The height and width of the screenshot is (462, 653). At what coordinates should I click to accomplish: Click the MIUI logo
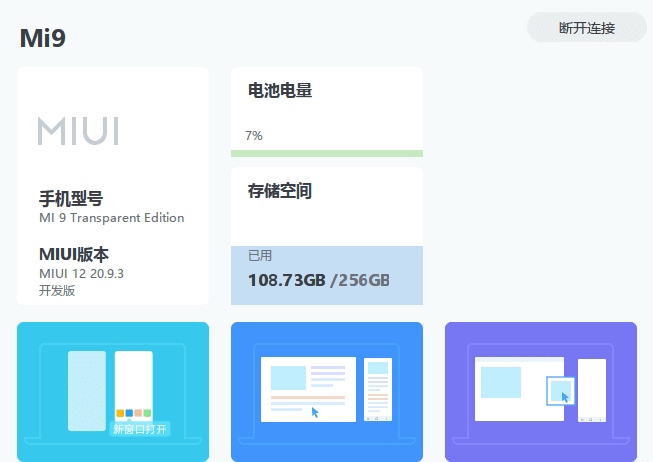click(x=78, y=130)
